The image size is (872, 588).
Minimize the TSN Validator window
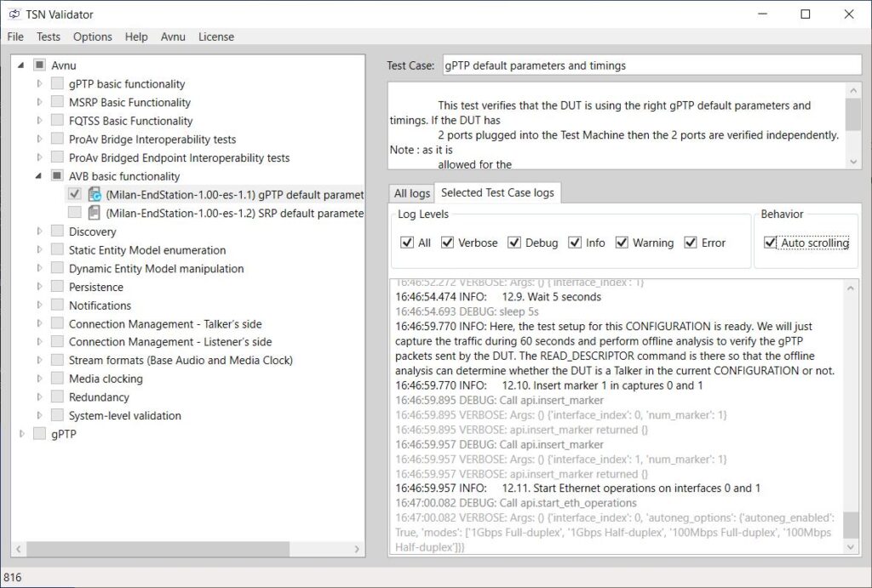762,14
